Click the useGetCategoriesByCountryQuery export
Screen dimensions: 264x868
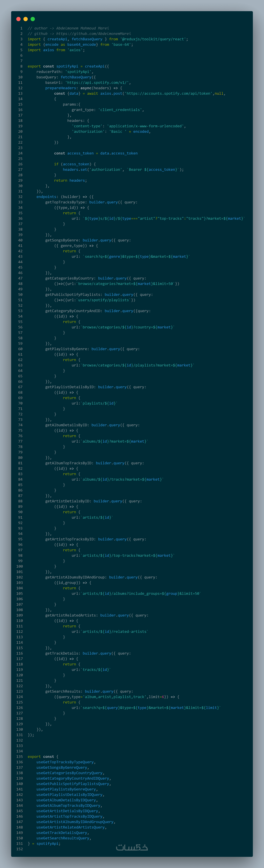tap(70, 773)
